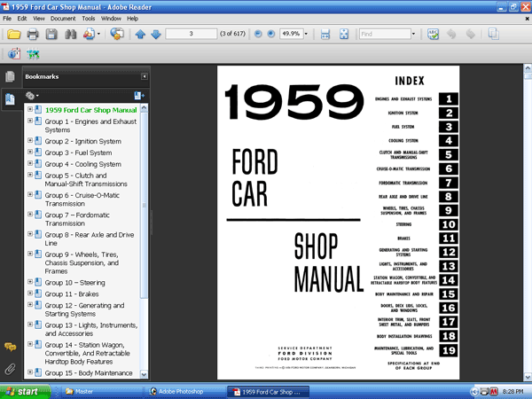Click the page number input field
This screenshot has height=399, width=532.
click(x=192, y=34)
